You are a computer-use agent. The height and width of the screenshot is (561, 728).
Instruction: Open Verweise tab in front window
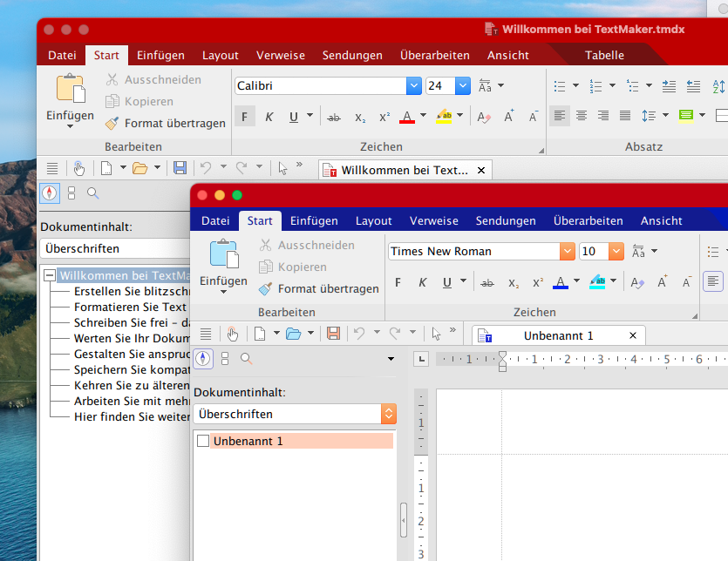pyautogui.click(x=433, y=221)
